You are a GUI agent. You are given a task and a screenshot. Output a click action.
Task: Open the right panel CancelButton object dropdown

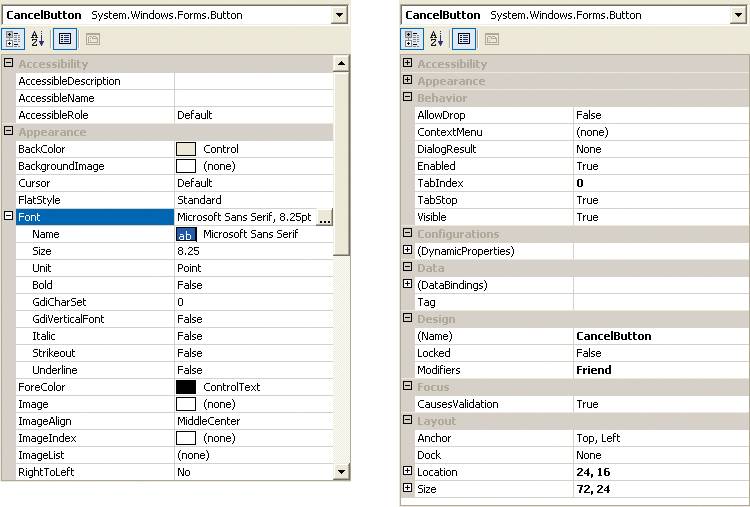click(x=739, y=15)
